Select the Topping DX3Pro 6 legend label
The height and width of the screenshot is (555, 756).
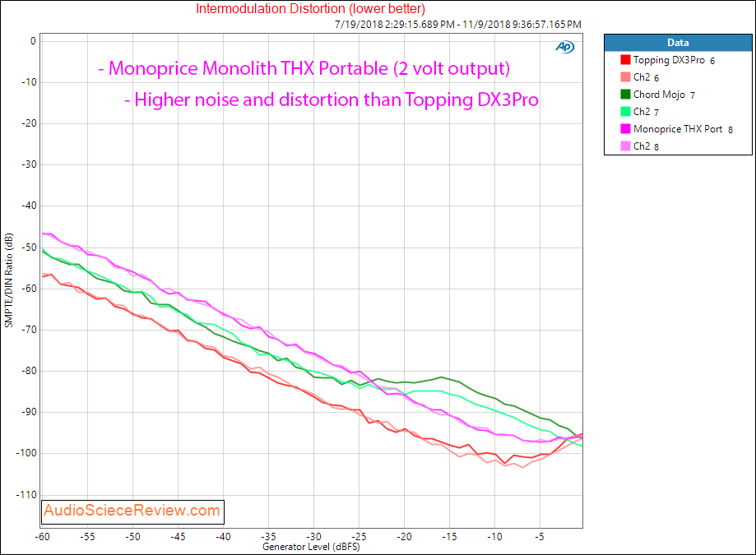(674, 60)
